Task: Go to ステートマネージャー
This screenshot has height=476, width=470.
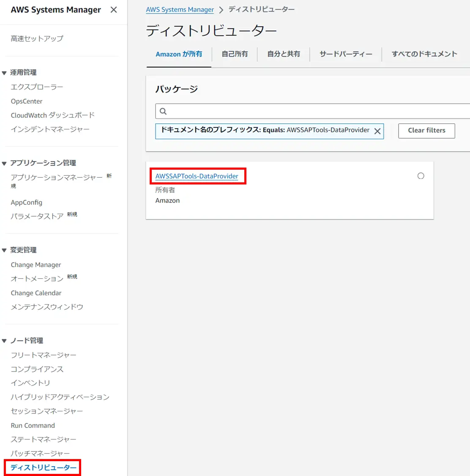Action: pos(44,439)
